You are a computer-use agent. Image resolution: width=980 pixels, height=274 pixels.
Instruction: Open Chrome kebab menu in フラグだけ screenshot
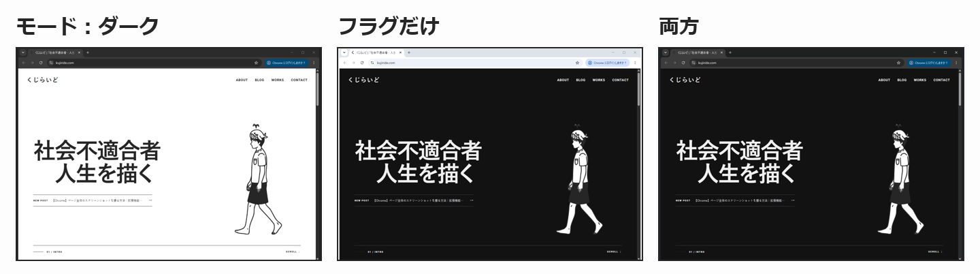(x=635, y=63)
